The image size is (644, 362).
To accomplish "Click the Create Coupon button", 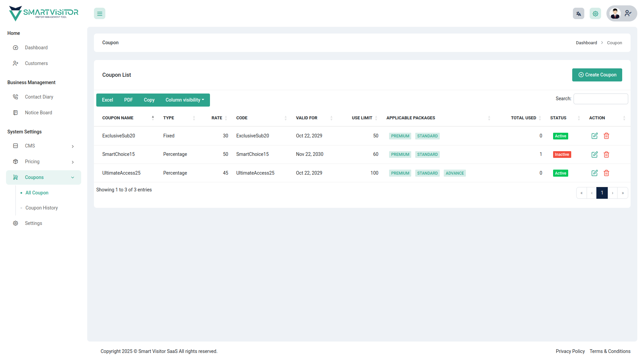I will click(597, 75).
